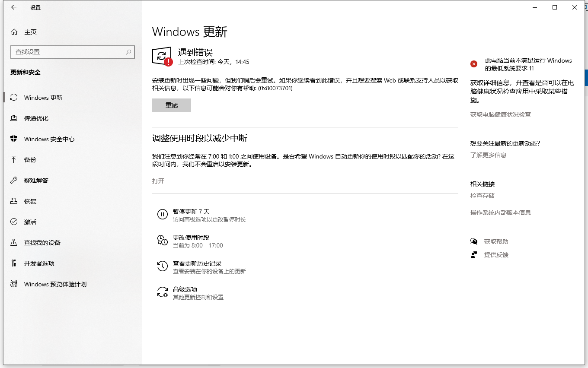
Task: Click 提供反馈 feedback link
Action: point(496,255)
